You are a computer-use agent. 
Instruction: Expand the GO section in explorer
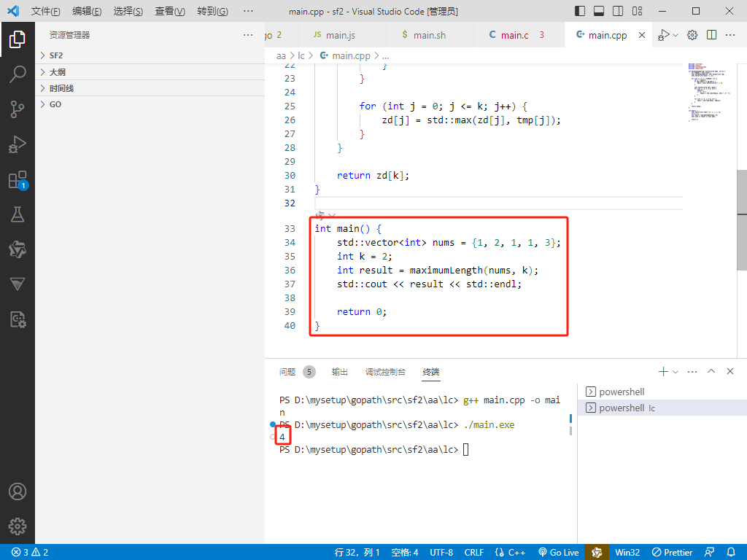pyautogui.click(x=150, y=104)
